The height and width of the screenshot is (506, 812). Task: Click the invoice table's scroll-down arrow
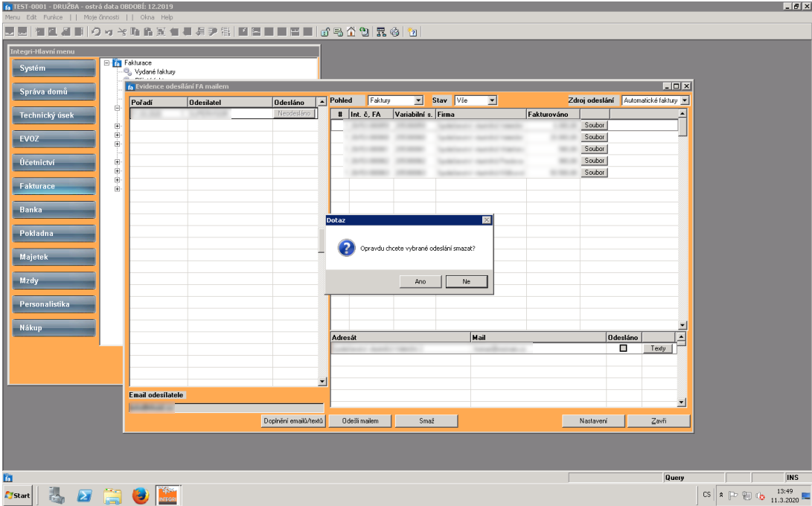click(x=682, y=325)
